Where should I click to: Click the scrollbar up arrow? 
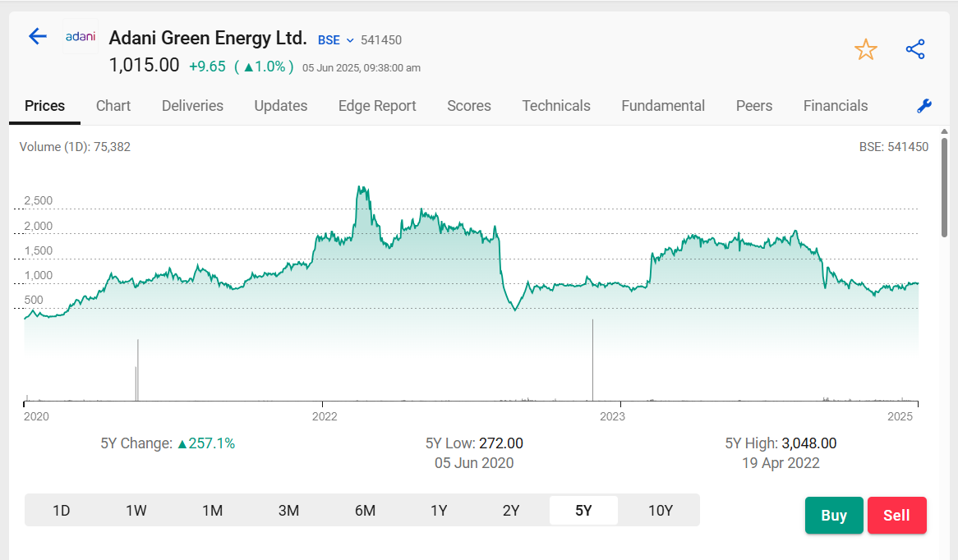(x=945, y=131)
